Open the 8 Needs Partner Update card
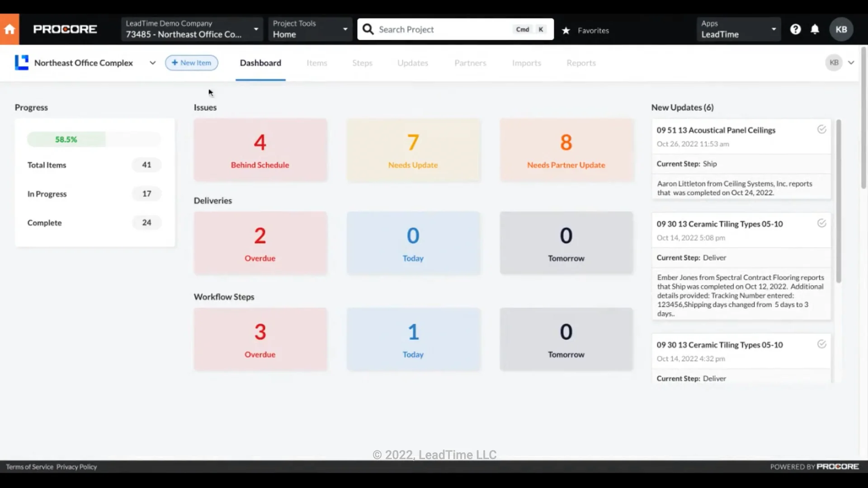Viewport: 868px width, 488px height. pyautogui.click(x=566, y=150)
